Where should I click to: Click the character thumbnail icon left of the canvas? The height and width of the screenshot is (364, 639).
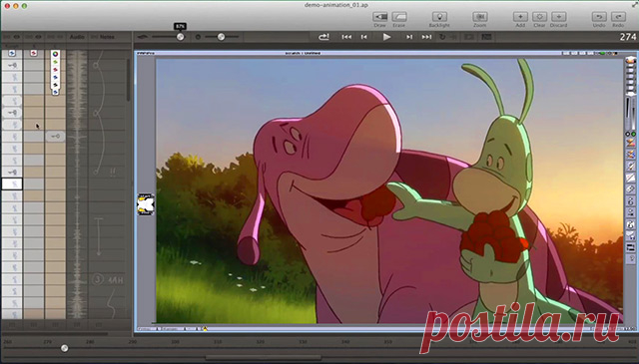146,204
